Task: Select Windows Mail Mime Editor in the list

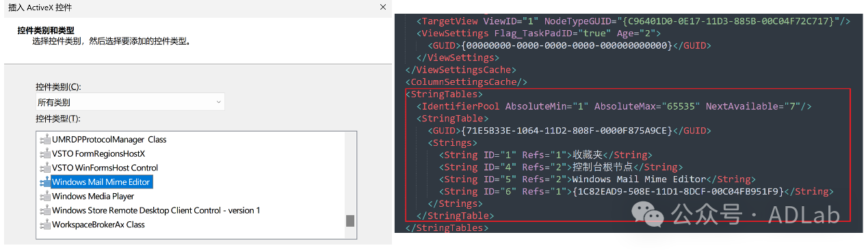Action: click(x=101, y=182)
